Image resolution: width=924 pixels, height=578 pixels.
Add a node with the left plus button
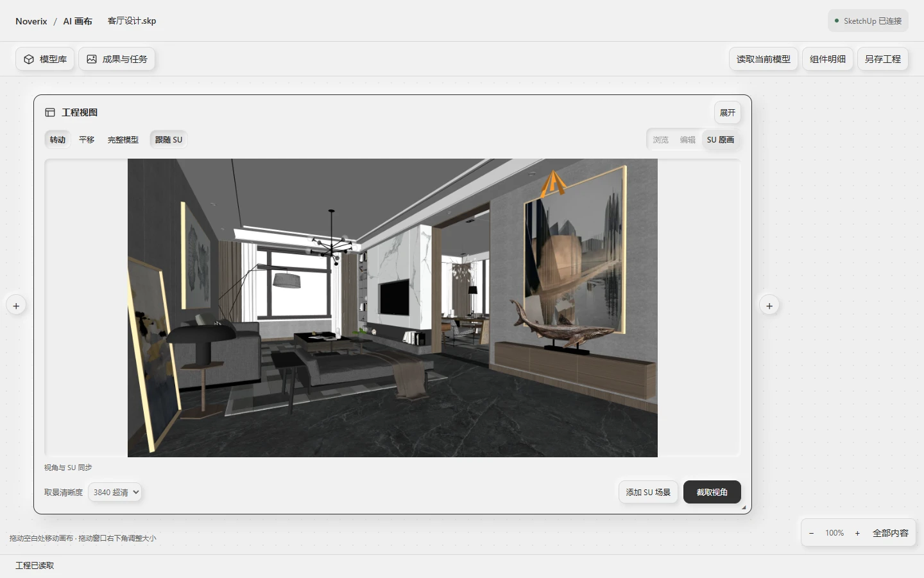pyautogui.click(x=16, y=306)
